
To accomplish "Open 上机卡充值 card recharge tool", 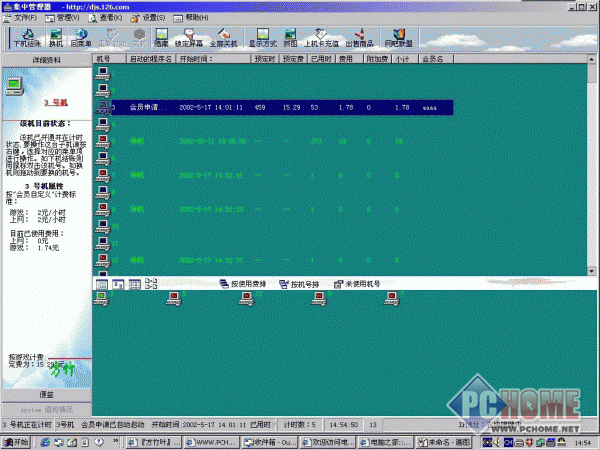I will [x=321, y=38].
